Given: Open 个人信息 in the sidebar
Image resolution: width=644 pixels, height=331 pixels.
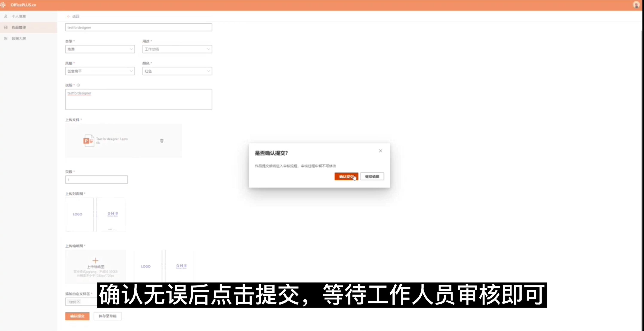Looking at the screenshot, I should pyautogui.click(x=18, y=16).
